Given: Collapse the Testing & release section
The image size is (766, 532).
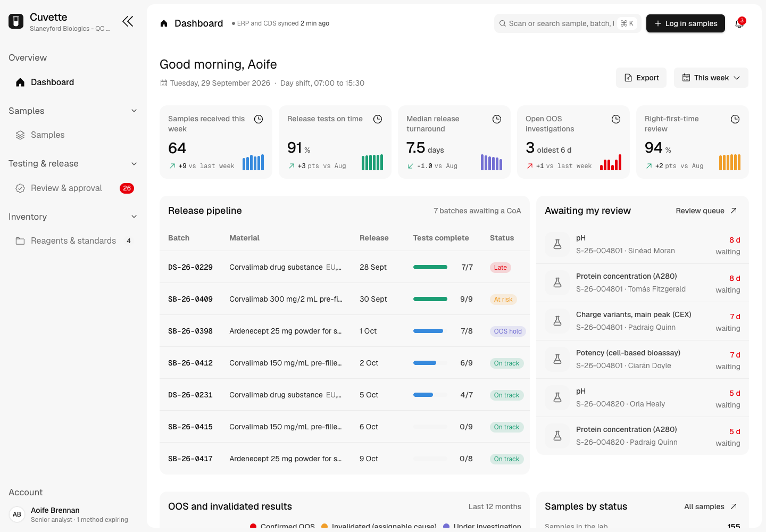Looking at the screenshot, I should (134, 164).
